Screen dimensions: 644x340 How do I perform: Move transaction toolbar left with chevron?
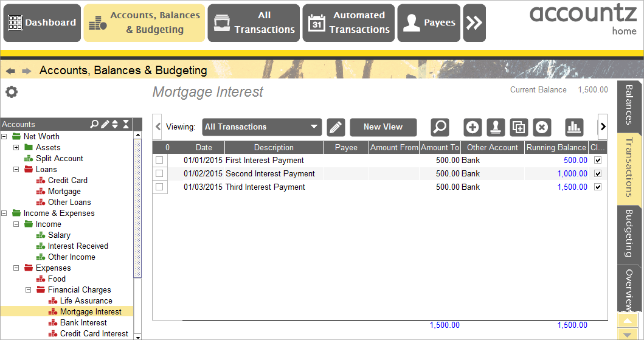pyautogui.click(x=158, y=127)
